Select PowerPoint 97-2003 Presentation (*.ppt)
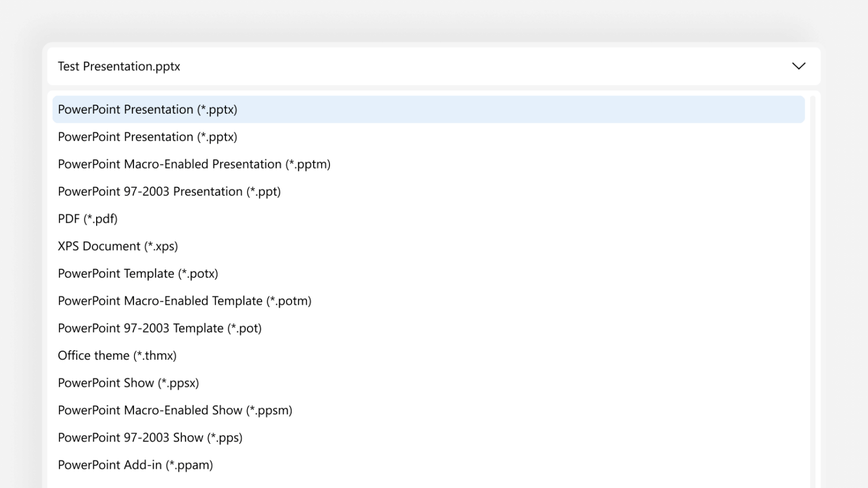This screenshot has width=868, height=488. pyautogui.click(x=169, y=191)
